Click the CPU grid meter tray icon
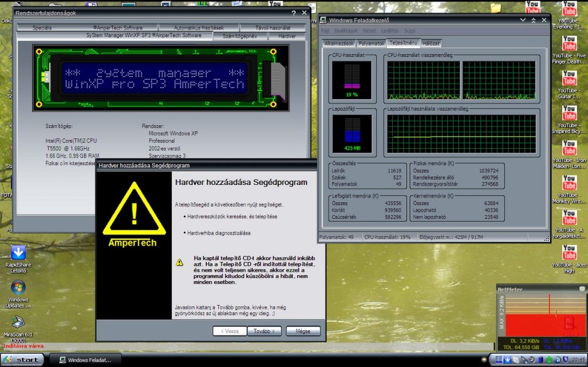588x367 pixels. (x=499, y=360)
